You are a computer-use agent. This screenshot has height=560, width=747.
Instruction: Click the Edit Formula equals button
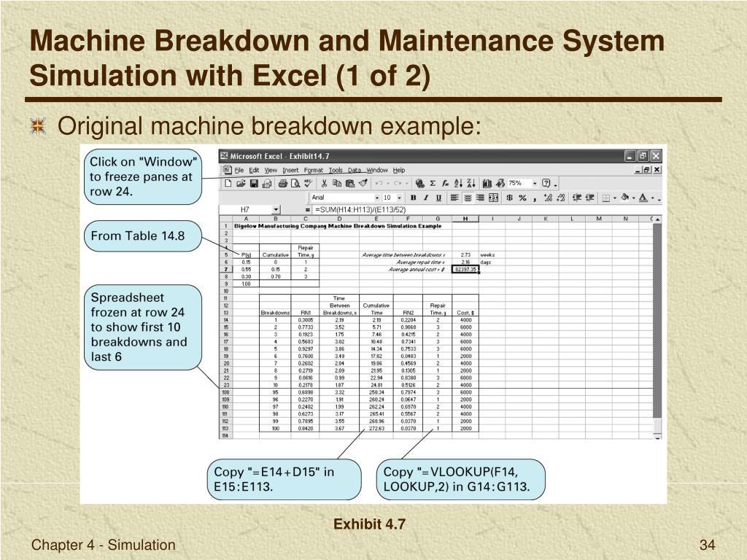click(x=308, y=209)
